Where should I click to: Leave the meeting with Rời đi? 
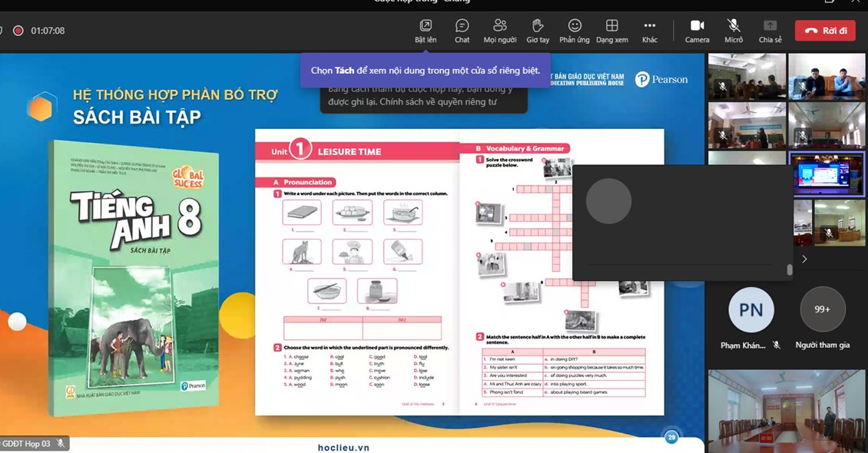click(x=825, y=31)
